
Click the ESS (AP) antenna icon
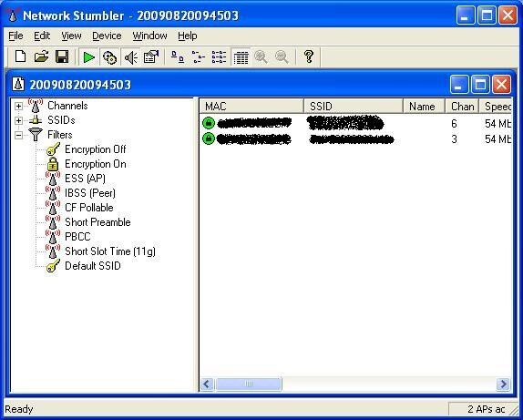(x=53, y=179)
